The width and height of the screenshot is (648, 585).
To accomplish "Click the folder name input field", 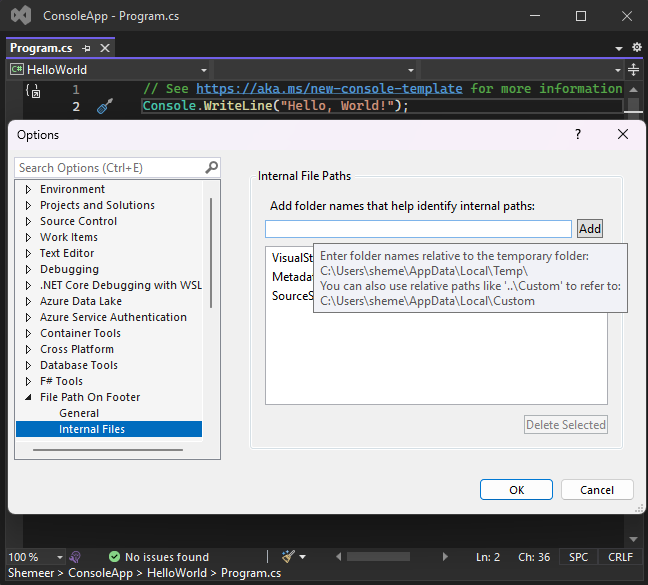I will [418, 229].
